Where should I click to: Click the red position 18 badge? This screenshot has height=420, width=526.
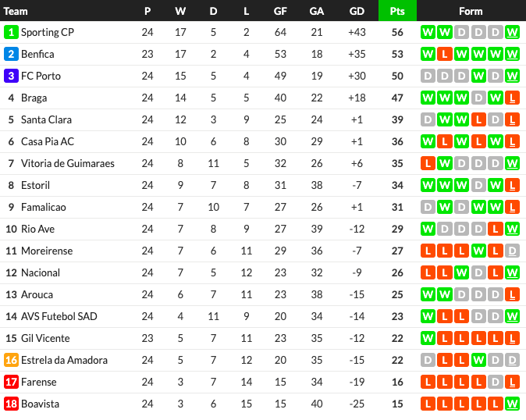11,404
